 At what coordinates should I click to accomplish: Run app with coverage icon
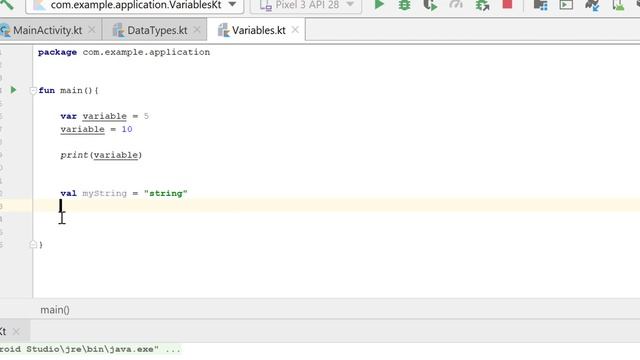point(430,5)
